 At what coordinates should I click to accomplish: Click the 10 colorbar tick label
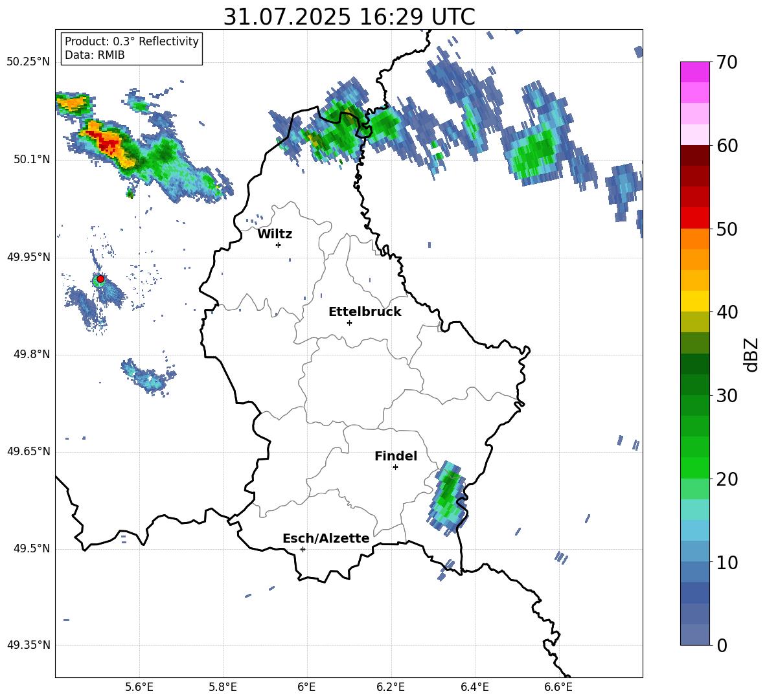[726, 563]
